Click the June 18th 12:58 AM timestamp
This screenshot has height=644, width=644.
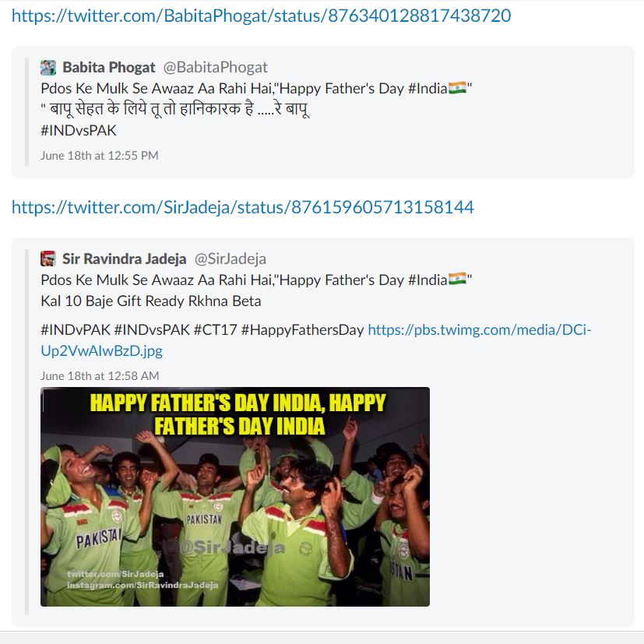(x=100, y=376)
